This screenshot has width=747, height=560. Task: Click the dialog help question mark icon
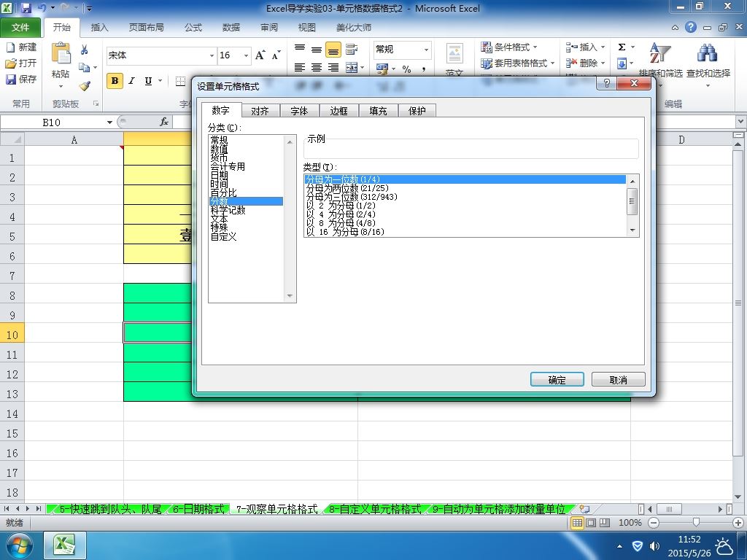606,83
